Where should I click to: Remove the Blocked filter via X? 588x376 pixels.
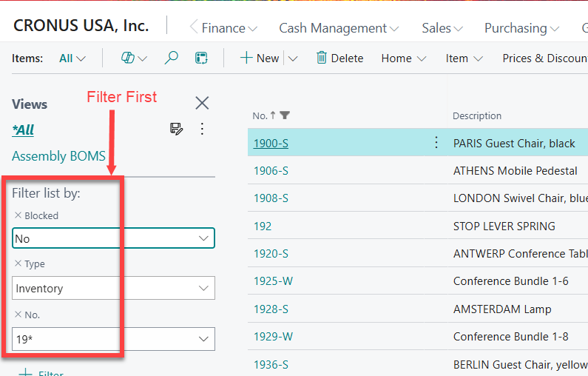(18, 215)
